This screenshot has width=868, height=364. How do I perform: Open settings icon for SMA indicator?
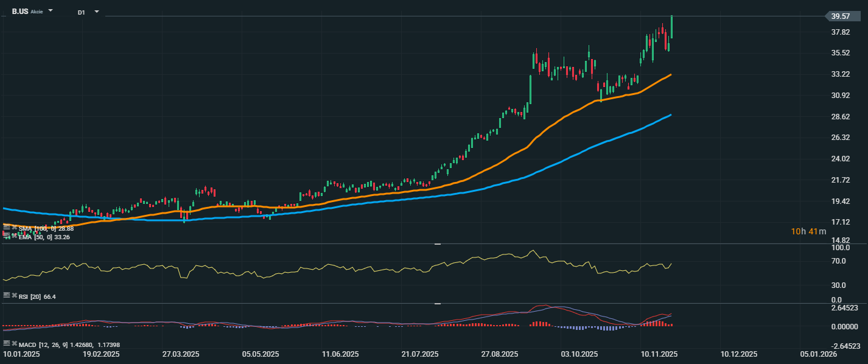(6, 228)
